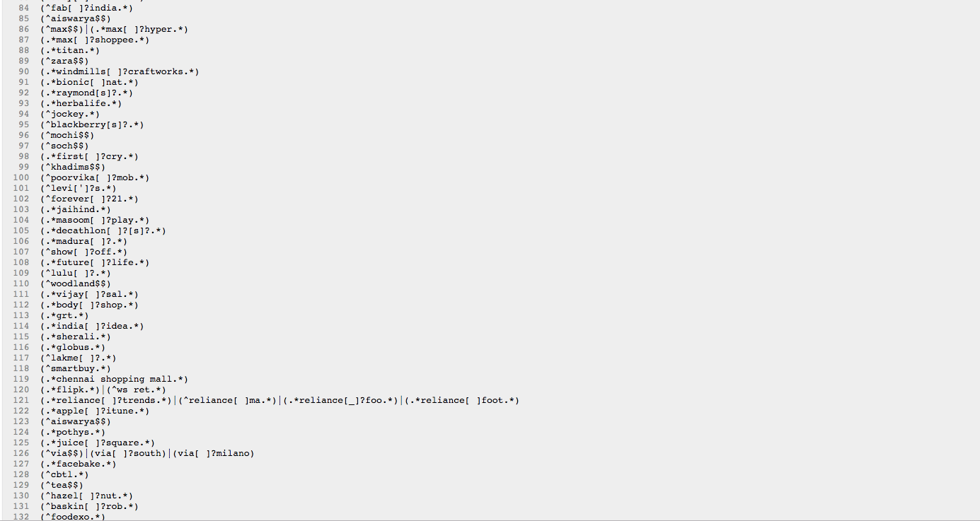Place cursor on the india idea regex

[x=92, y=327]
